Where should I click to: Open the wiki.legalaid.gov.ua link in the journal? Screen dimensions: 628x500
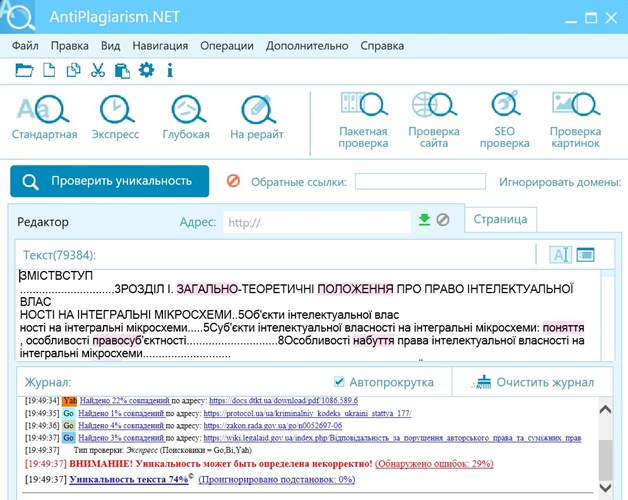[392, 438]
